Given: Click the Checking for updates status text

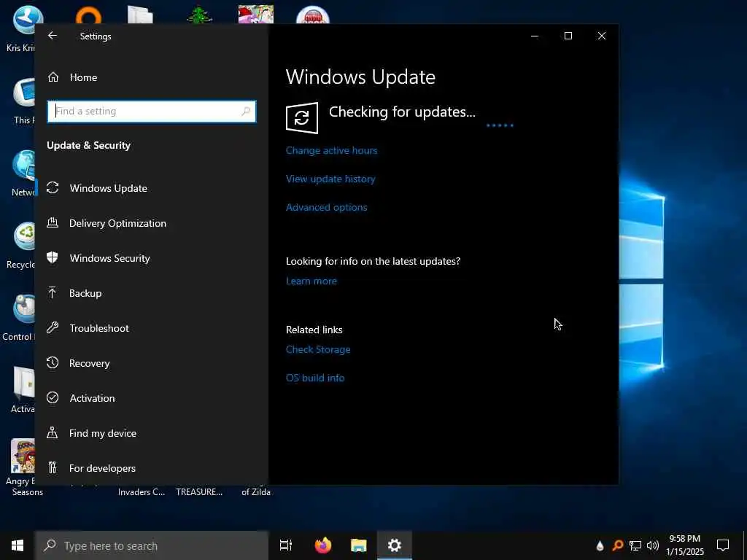Looking at the screenshot, I should pyautogui.click(x=402, y=112).
